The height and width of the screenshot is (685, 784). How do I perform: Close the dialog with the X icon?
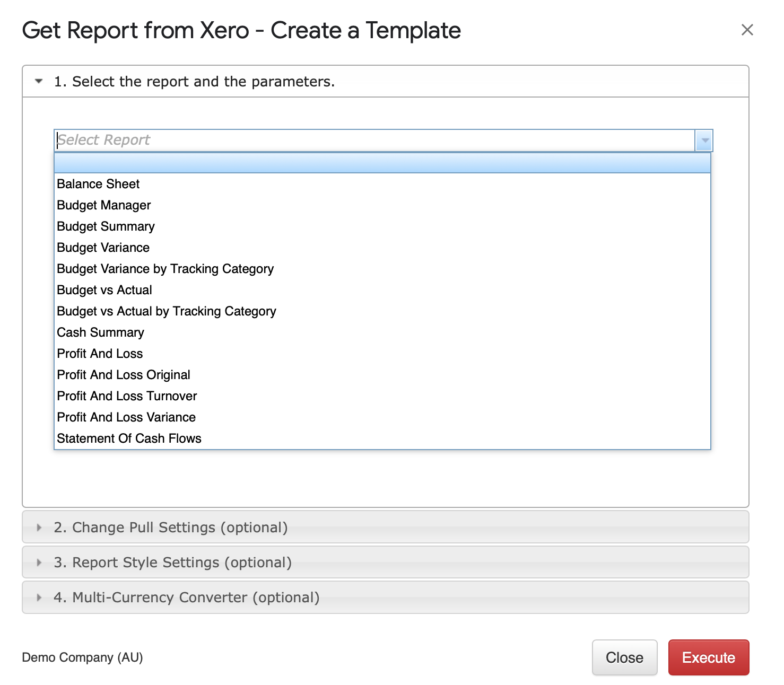pyautogui.click(x=747, y=30)
